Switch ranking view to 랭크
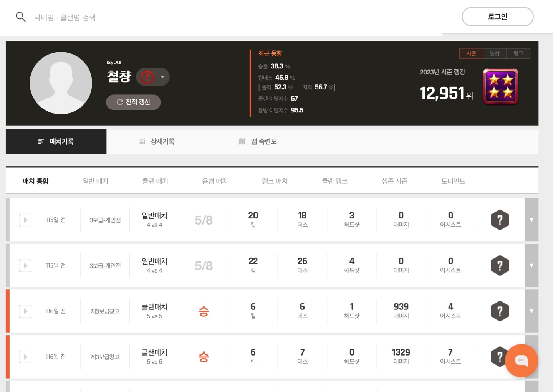Screen dimensions: 553x392 (x=518, y=53)
